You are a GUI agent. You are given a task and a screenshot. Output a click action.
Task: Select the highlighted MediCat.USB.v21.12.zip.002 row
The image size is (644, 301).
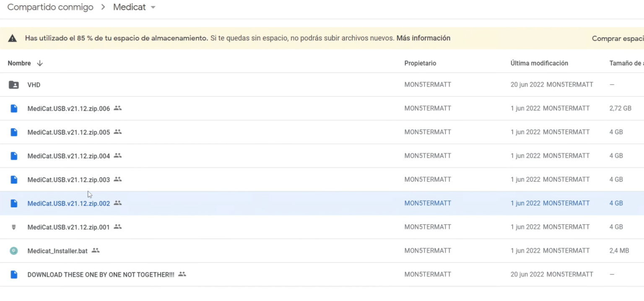68,203
